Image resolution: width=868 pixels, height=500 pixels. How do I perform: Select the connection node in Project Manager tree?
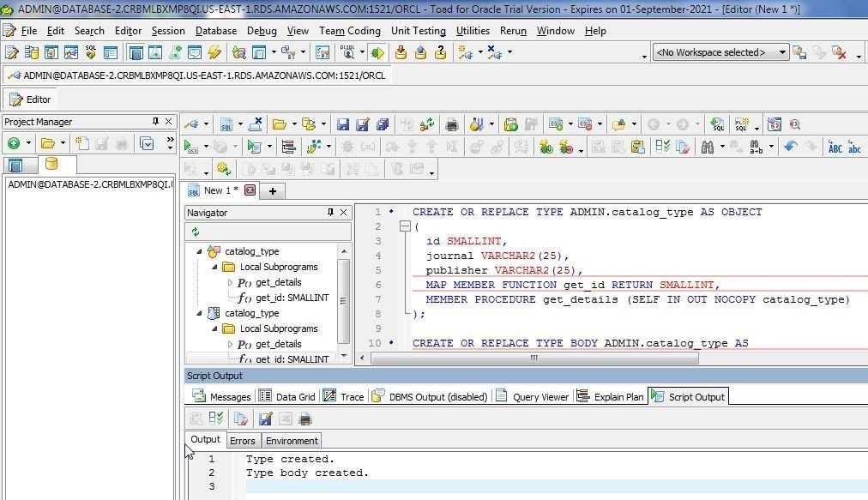[x=90, y=184]
